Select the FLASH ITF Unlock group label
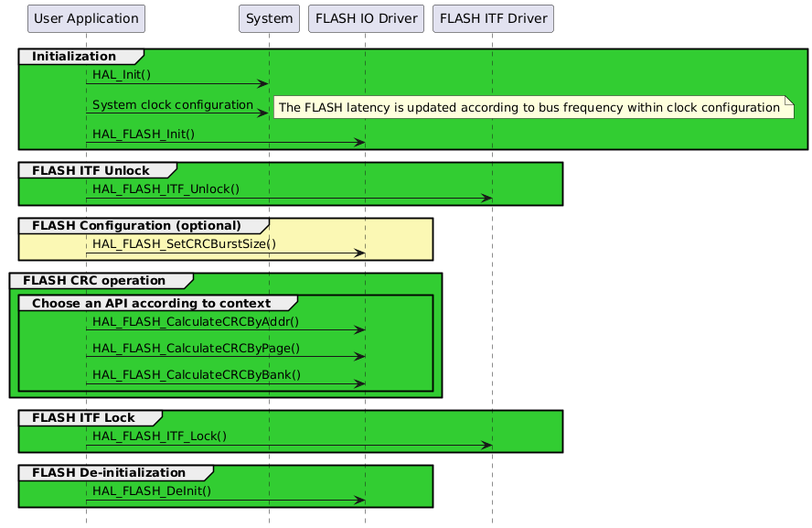Screen dimensions: 812x528 pos(91,170)
